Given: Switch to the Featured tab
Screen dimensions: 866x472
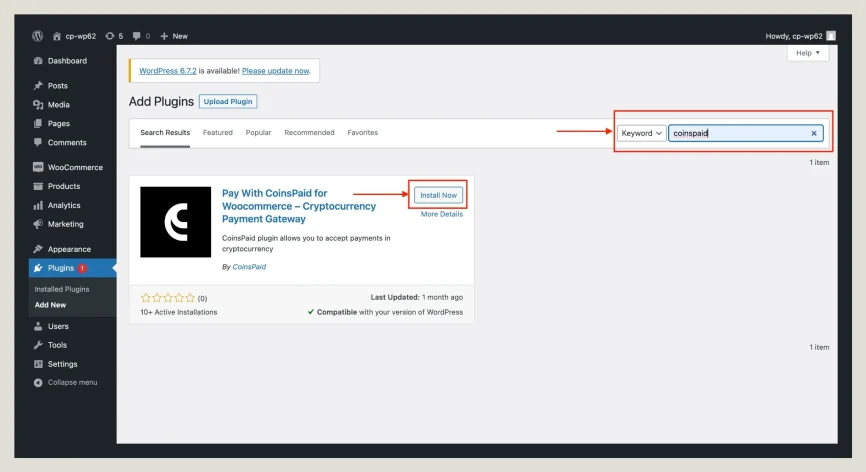Looking at the screenshot, I should [x=217, y=133].
